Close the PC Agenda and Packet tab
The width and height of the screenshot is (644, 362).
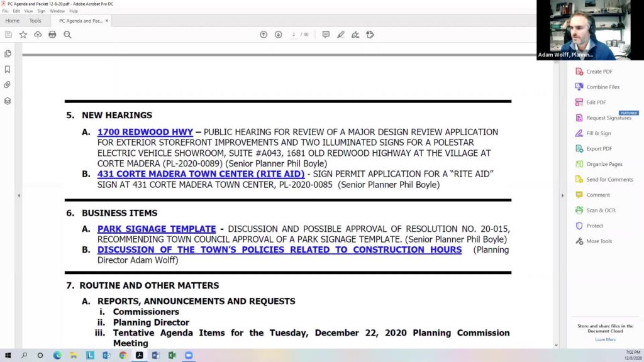point(107,21)
